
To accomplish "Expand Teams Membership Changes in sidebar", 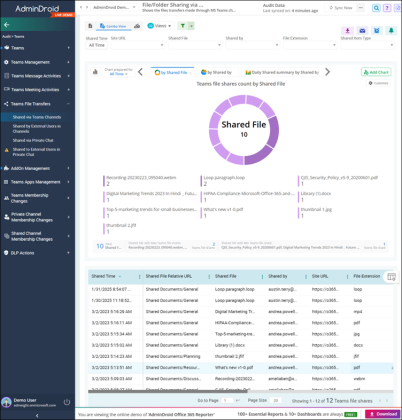I will pyautogui.click(x=37, y=198).
